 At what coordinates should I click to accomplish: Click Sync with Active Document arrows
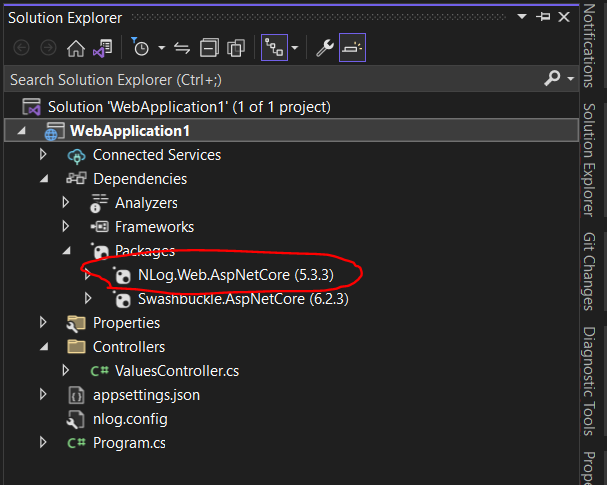(182, 48)
